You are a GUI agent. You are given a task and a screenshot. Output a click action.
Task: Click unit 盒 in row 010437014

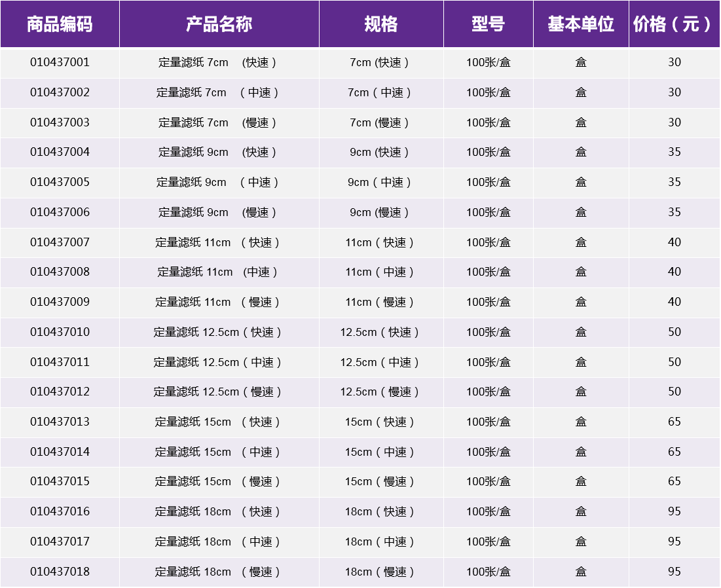pyautogui.click(x=581, y=451)
